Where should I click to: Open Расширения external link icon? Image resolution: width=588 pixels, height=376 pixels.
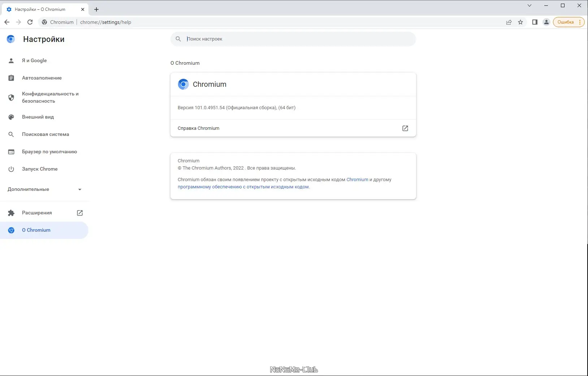80,213
